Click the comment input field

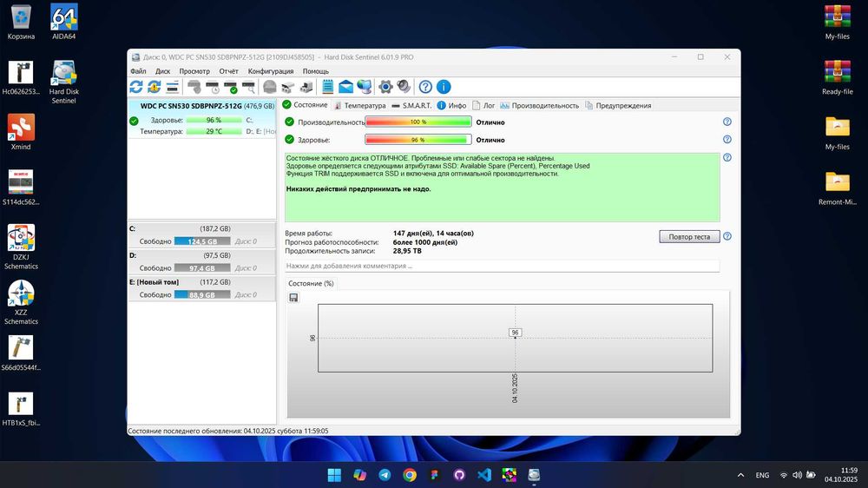pyautogui.click(x=502, y=266)
